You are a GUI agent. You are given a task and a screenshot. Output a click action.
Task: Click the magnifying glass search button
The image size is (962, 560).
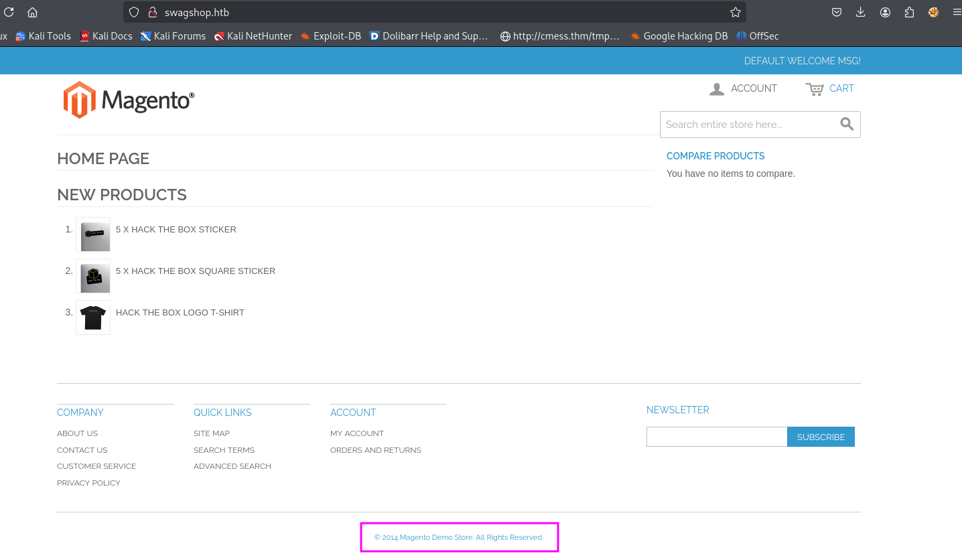847,124
